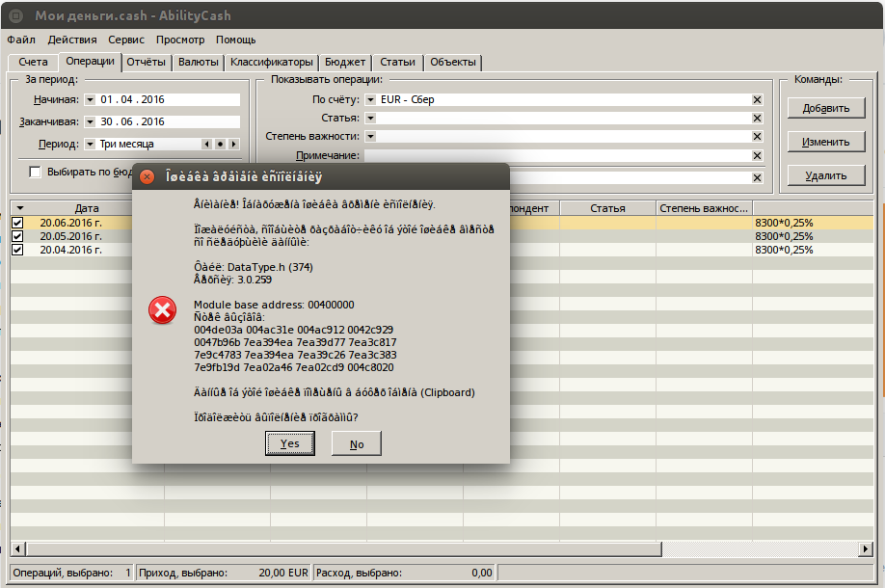Viewport: 885px width, 588px height.
Task: Open the 'Период' dropdown list
Action: coord(90,145)
